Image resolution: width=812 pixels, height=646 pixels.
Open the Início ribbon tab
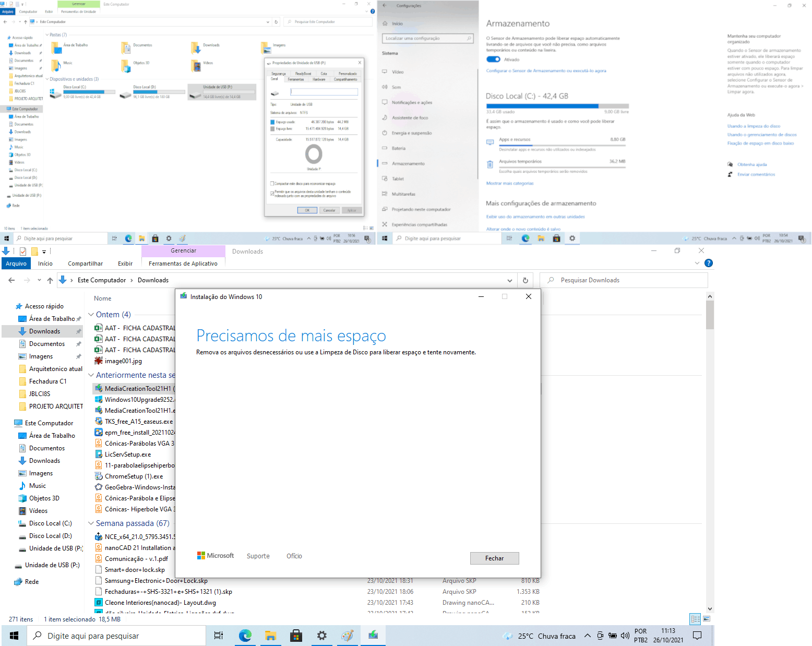coord(45,264)
